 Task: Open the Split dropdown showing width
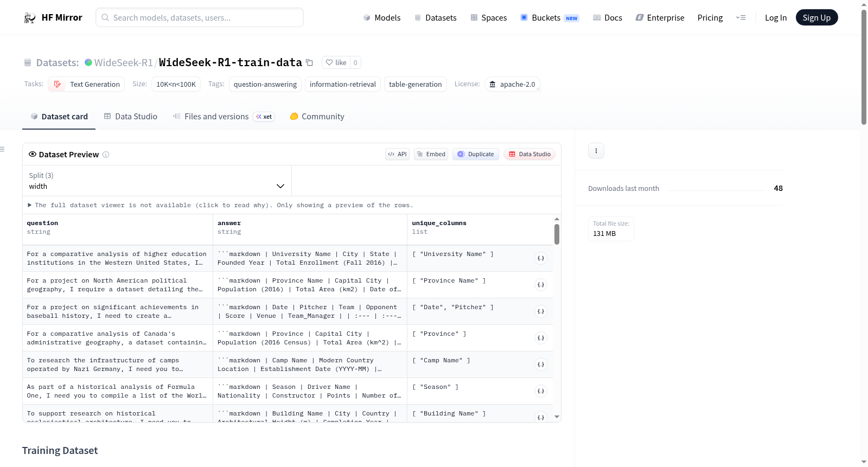coord(157,181)
